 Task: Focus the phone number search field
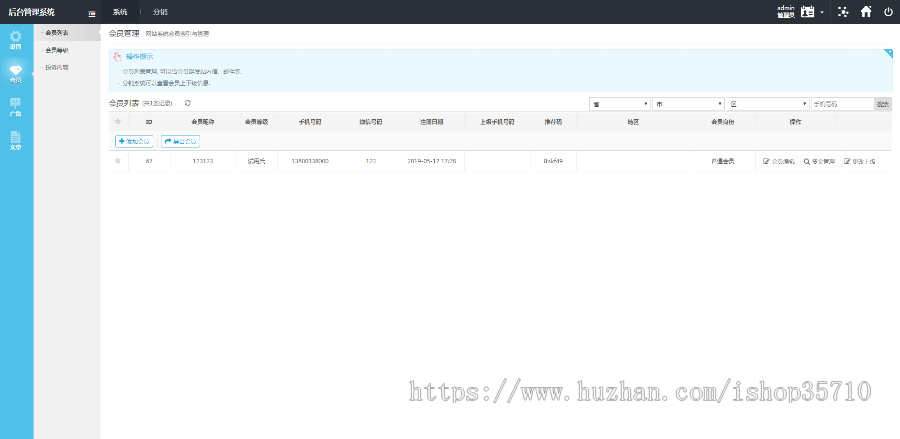(843, 104)
